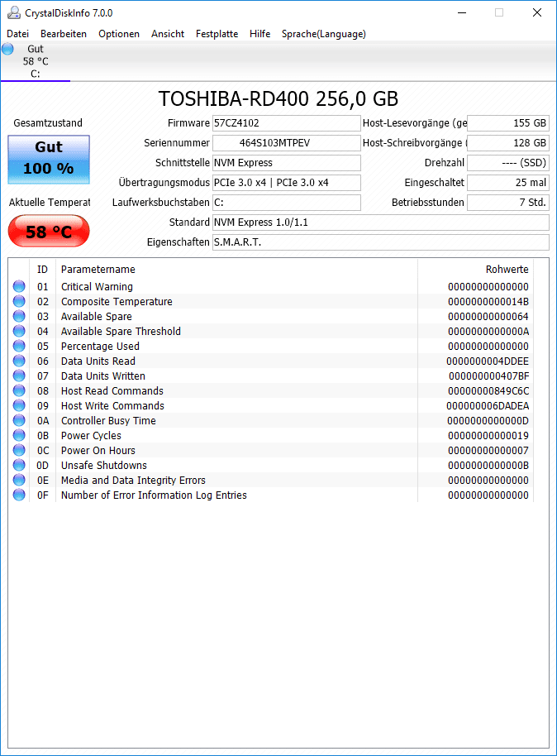Screen dimensions: 557x756
Task: Close the CrystalDiskInfo window
Action: [x=537, y=12]
